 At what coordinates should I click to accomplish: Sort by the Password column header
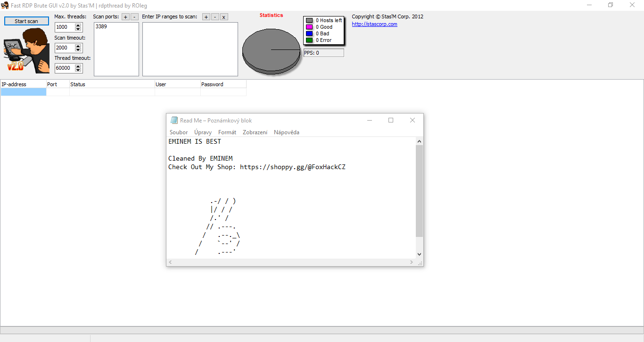coord(223,84)
